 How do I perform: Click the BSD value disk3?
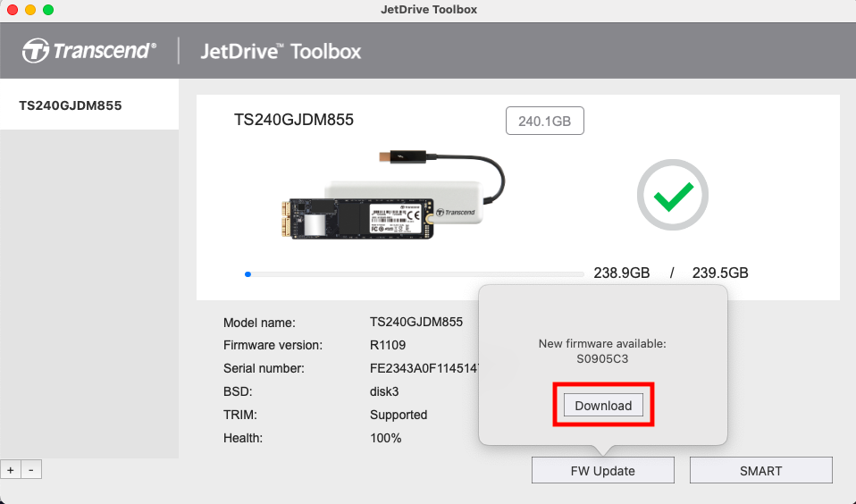click(384, 391)
